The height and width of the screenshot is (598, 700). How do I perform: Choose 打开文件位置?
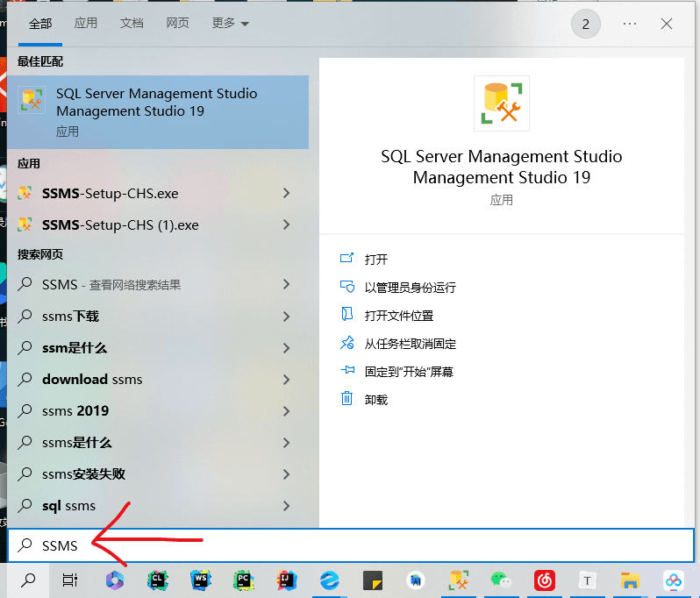tap(399, 316)
